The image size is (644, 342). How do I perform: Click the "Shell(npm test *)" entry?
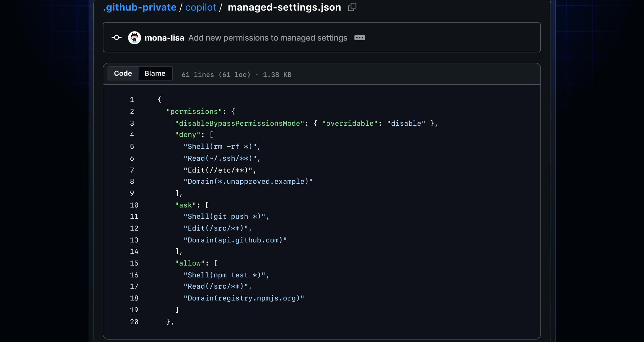pos(224,275)
